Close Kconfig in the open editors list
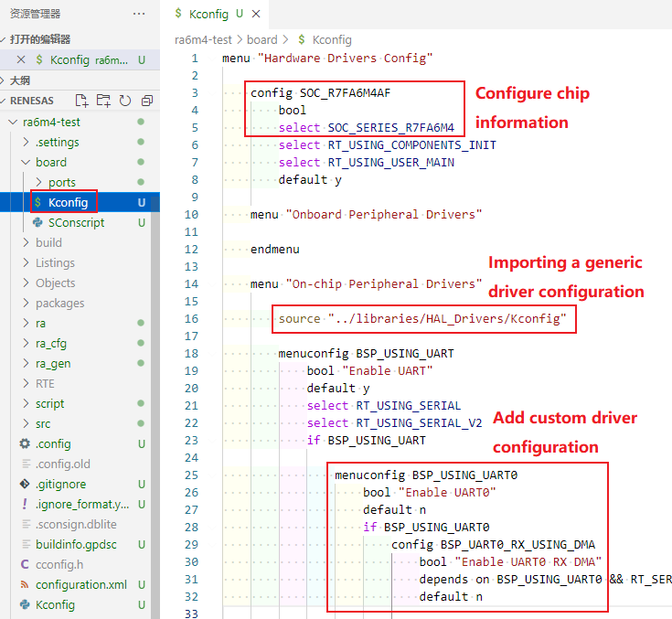The height and width of the screenshot is (619, 672). pyautogui.click(x=21, y=59)
